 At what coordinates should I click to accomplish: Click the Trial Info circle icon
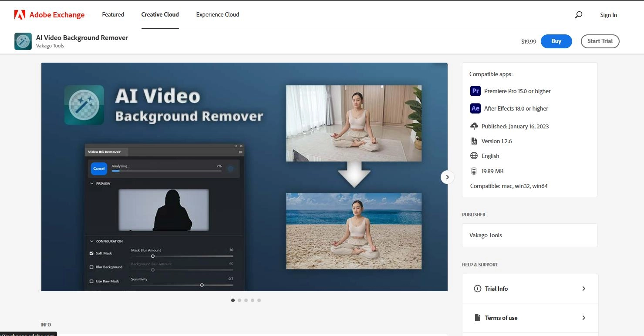[478, 289]
